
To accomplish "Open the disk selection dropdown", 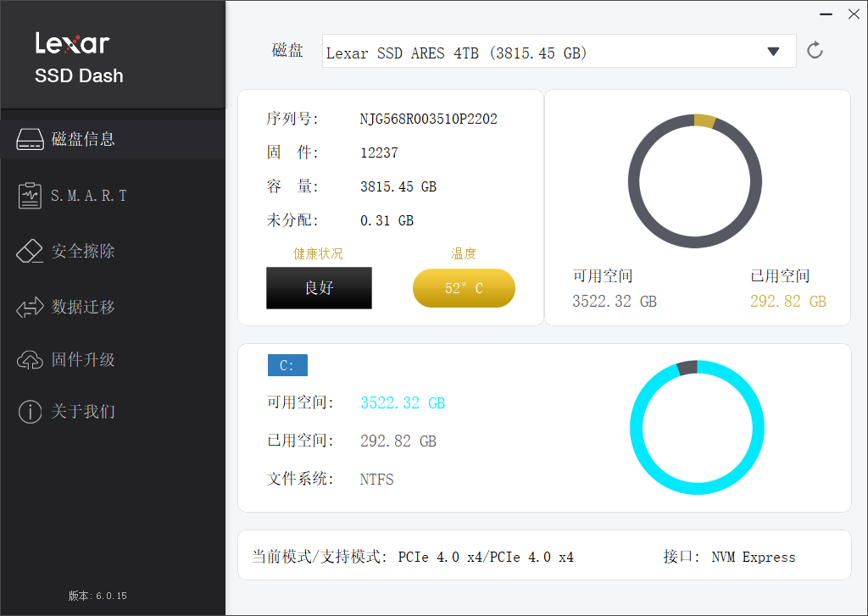I will (559, 51).
